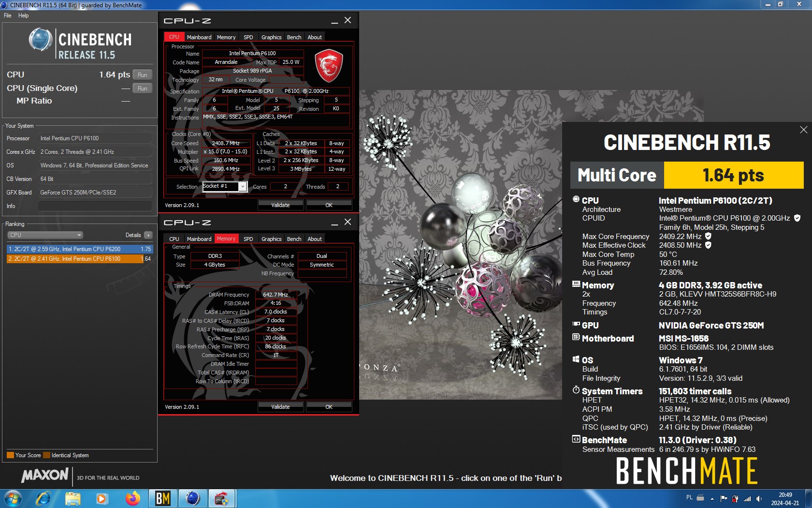The image size is (812, 508).
Task: Click the Windows OS icon in BenchMate
Action: [x=576, y=359]
